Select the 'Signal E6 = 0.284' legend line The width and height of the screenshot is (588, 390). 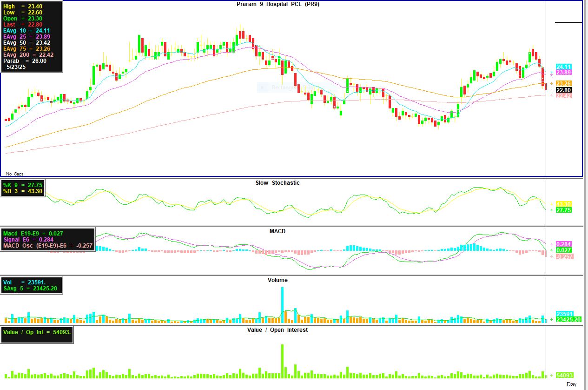coord(29,239)
